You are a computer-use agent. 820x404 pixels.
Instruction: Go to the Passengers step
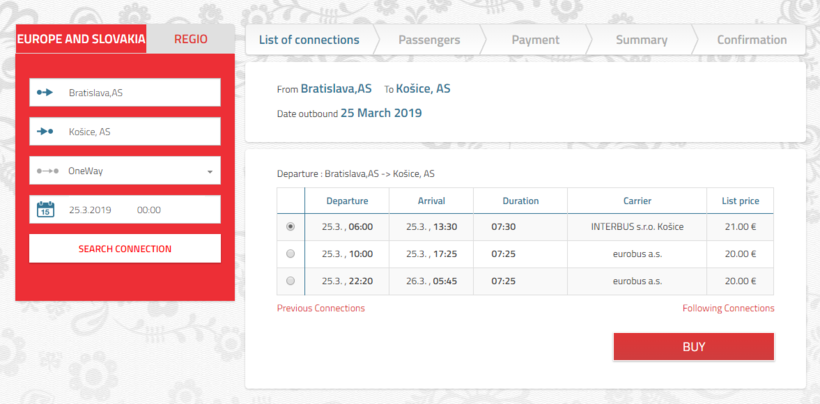(x=429, y=40)
